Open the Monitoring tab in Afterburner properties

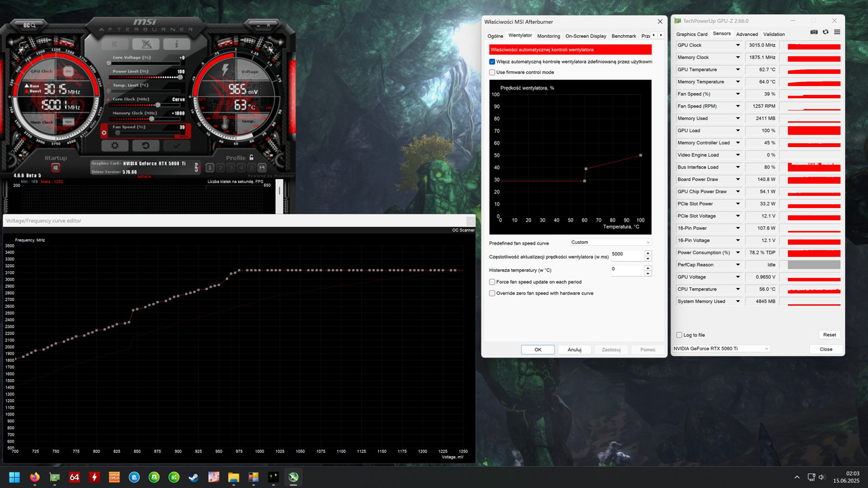(549, 36)
